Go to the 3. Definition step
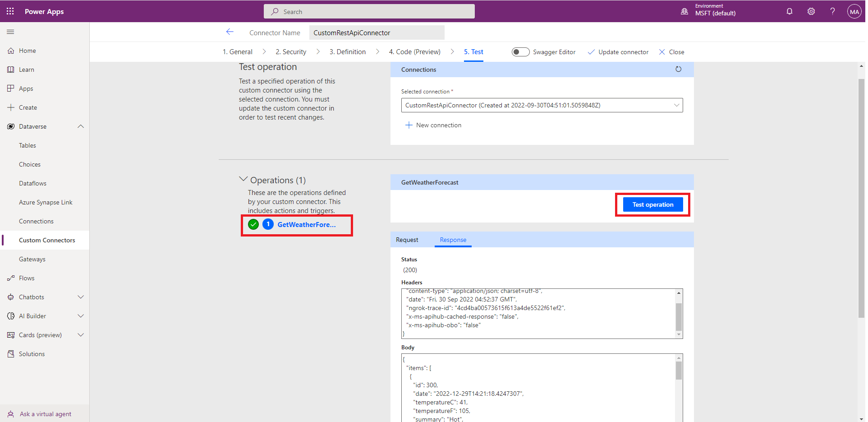868x422 pixels. 347,52
